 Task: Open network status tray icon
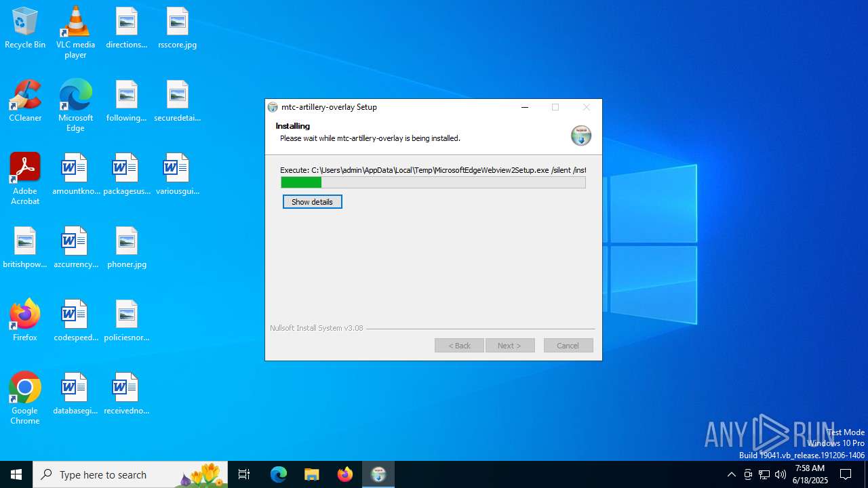764,474
